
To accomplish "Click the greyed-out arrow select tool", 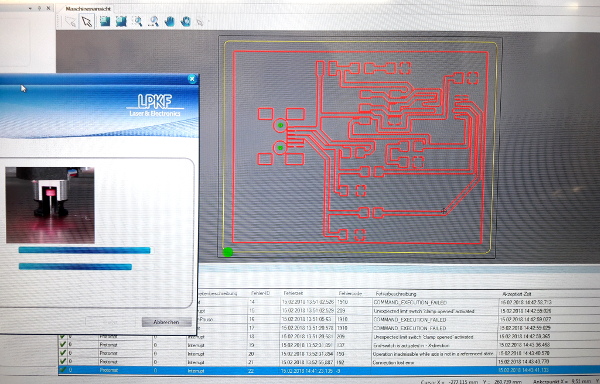I will pyautogui.click(x=70, y=21).
